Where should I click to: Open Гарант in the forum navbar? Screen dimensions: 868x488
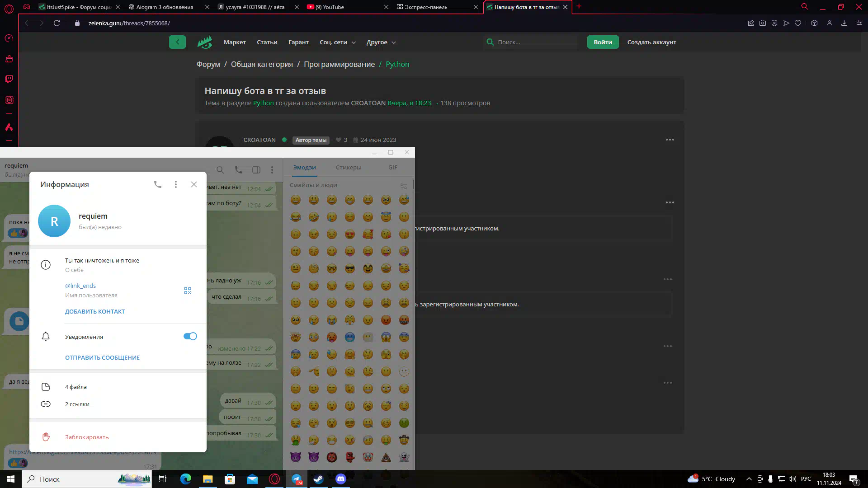tap(298, 42)
